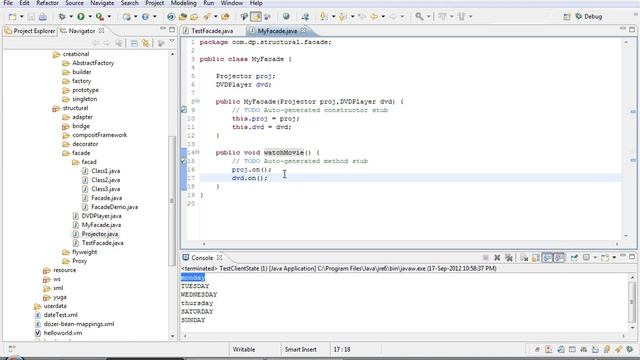The height and width of the screenshot is (360, 640).
Task: Open the Navigator view menu triangle
Action: click(x=172, y=42)
